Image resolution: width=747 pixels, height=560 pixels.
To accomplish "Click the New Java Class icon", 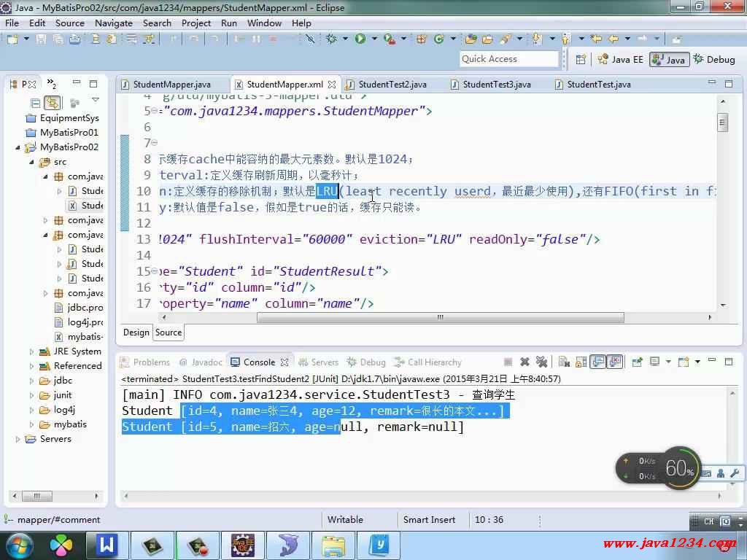I will tap(438, 39).
